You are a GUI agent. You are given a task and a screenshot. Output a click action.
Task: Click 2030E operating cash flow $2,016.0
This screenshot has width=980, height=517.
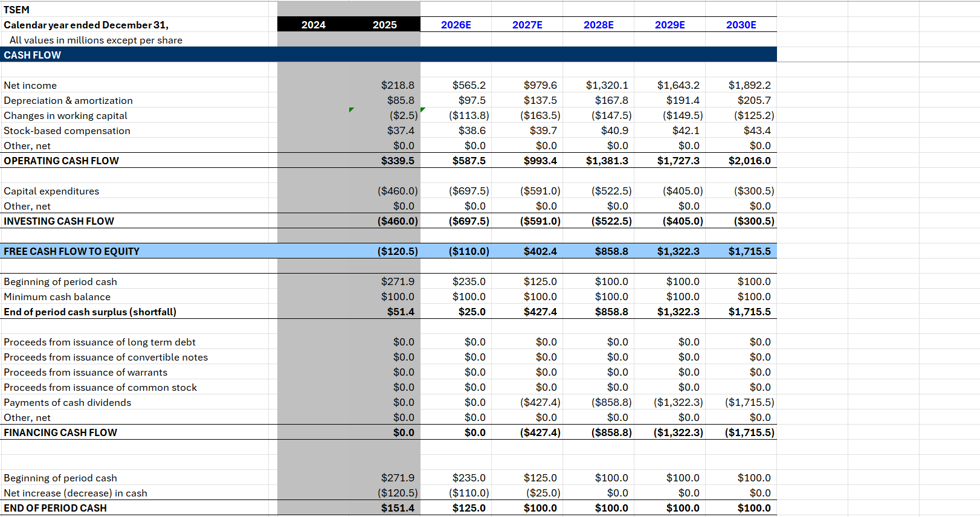coord(749,161)
